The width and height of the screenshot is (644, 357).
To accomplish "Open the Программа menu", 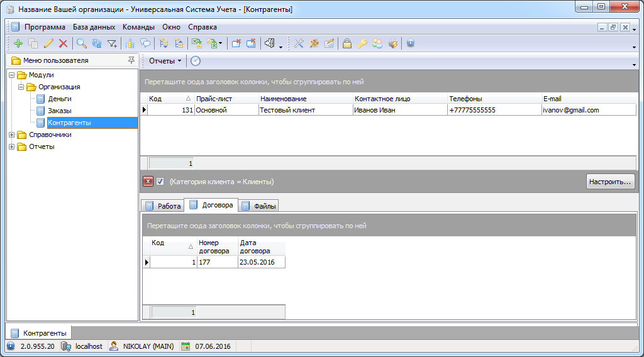I will tap(45, 27).
